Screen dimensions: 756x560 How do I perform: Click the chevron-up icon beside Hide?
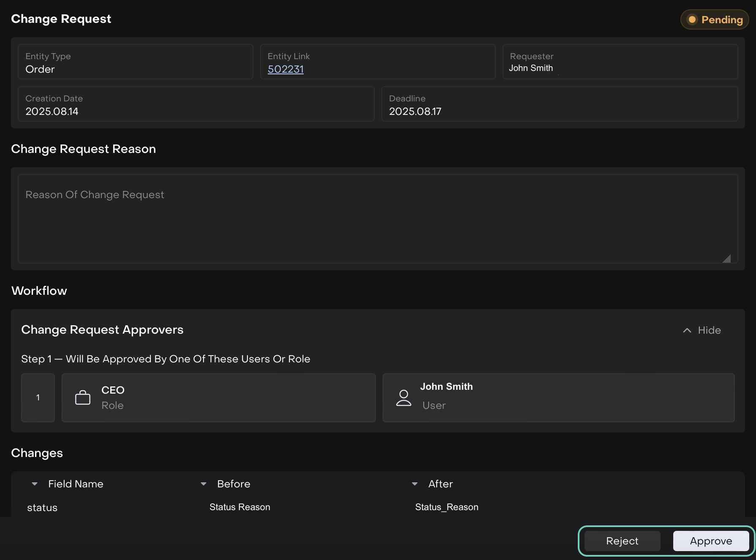pos(687,330)
